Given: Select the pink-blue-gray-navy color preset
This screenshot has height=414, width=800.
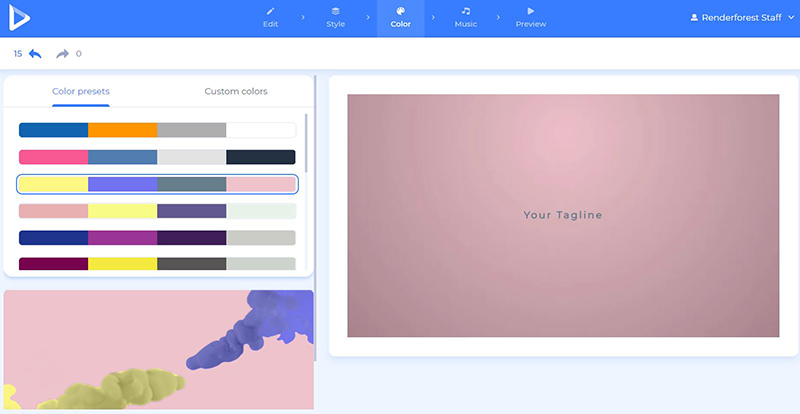Looking at the screenshot, I should pos(157,157).
